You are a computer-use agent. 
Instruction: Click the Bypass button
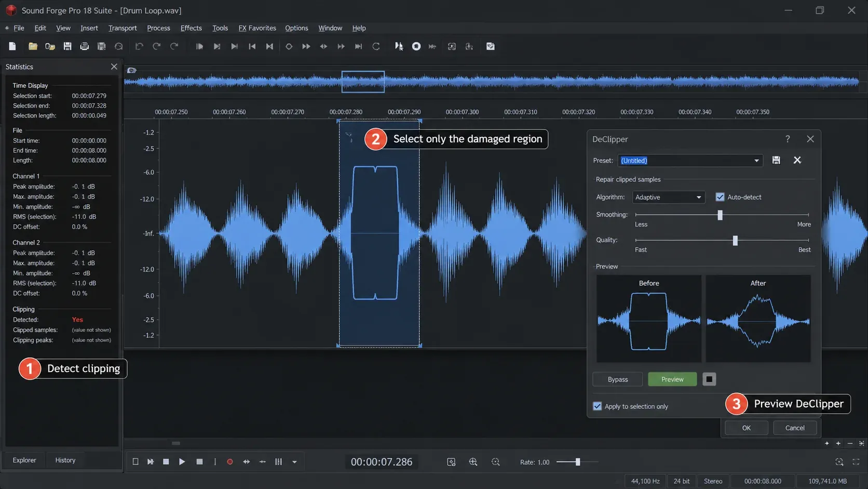coord(618,379)
